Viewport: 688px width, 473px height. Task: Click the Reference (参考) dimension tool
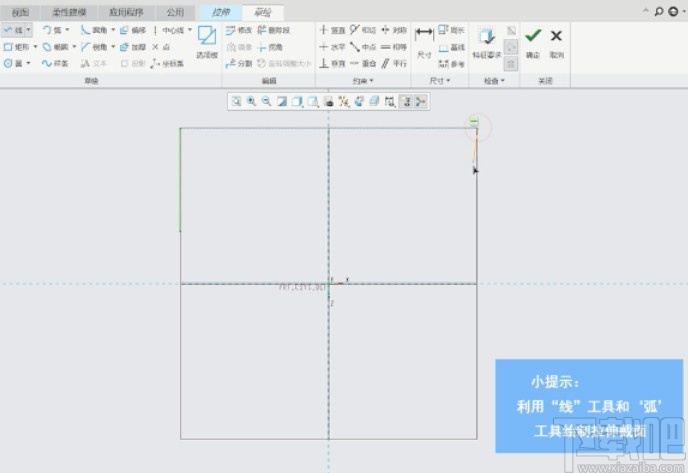(452, 64)
